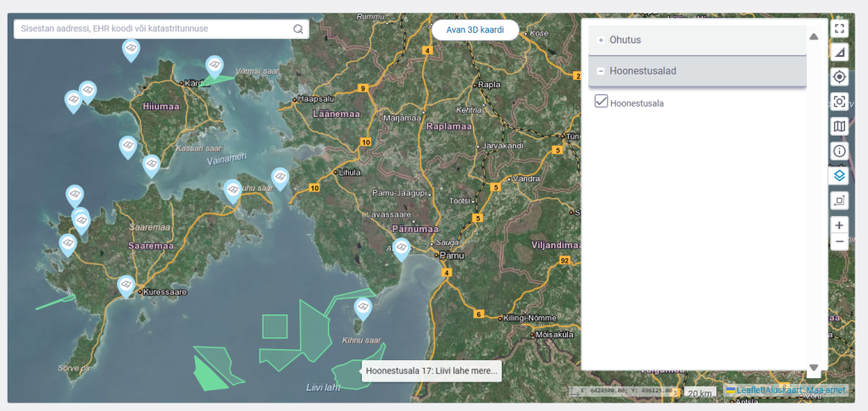Toggle the layers panel icon

839,176
